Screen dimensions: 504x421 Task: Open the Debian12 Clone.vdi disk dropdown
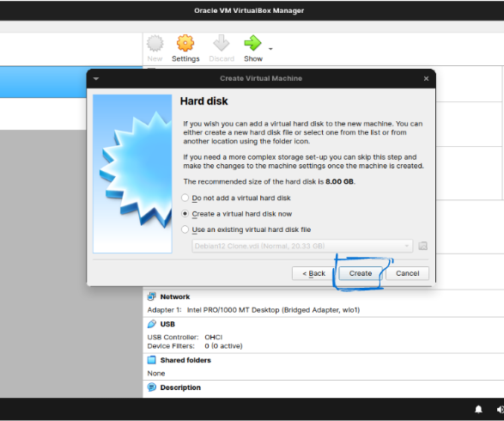(302, 246)
